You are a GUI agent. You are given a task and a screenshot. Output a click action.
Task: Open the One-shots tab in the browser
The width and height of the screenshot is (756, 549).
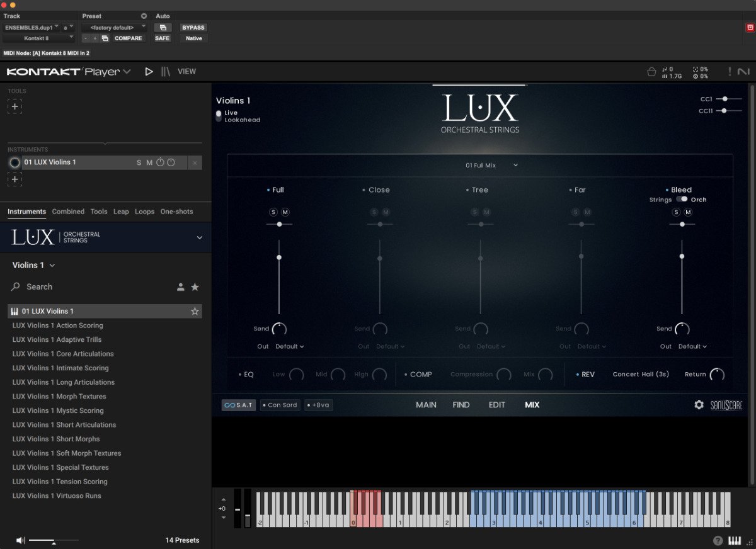[176, 212]
